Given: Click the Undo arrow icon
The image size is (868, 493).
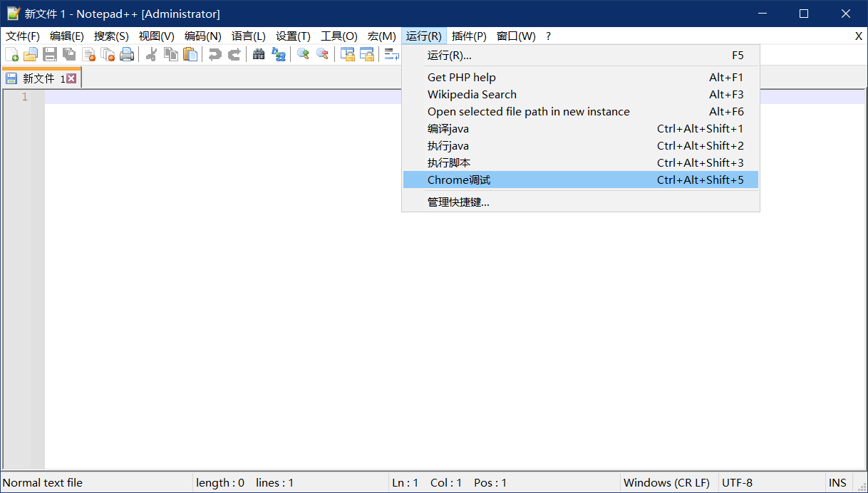Looking at the screenshot, I should pos(215,54).
